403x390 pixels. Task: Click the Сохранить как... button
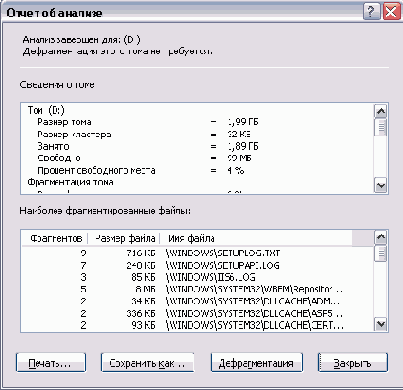pos(147,363)
